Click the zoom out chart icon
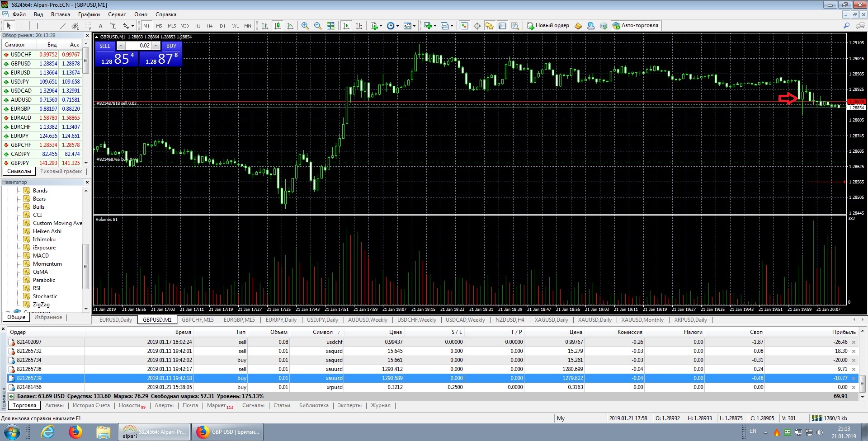Image resolution: width=868 pixels, height=441 pixels. [x=318, y=26]
